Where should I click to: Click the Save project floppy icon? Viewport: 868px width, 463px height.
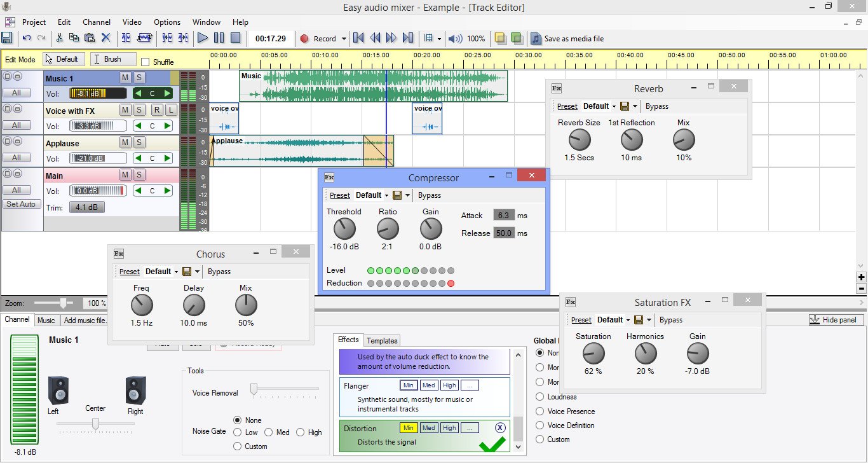coord(7,38)
